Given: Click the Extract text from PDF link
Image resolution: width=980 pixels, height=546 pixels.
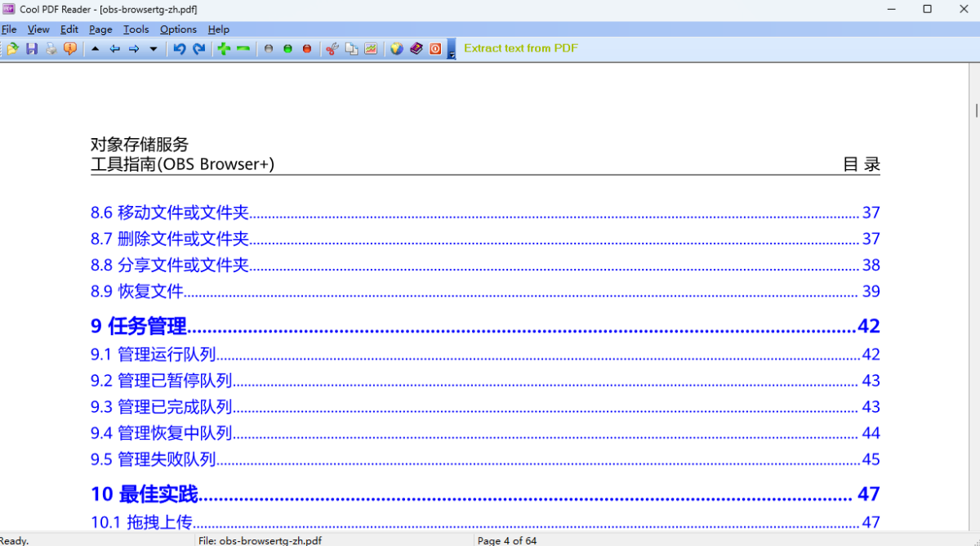Looking at the screenshot, I should (x=520, y=48).
